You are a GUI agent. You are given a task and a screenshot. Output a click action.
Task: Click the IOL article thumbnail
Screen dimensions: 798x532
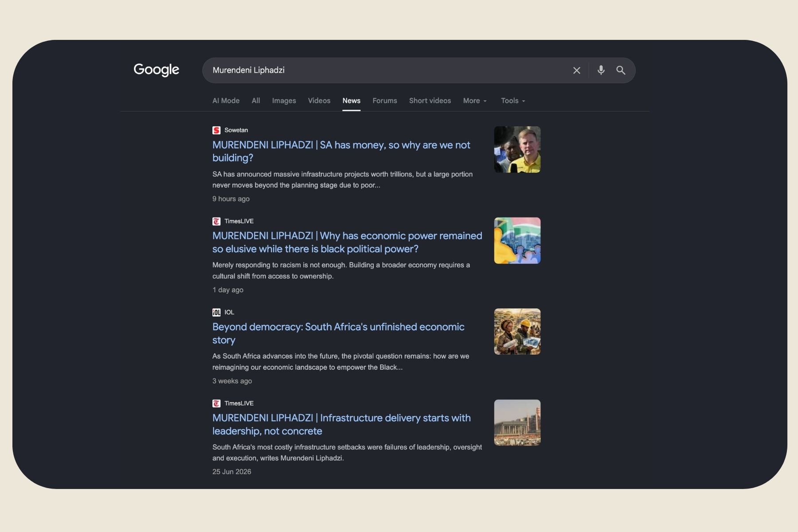[517, 332]
